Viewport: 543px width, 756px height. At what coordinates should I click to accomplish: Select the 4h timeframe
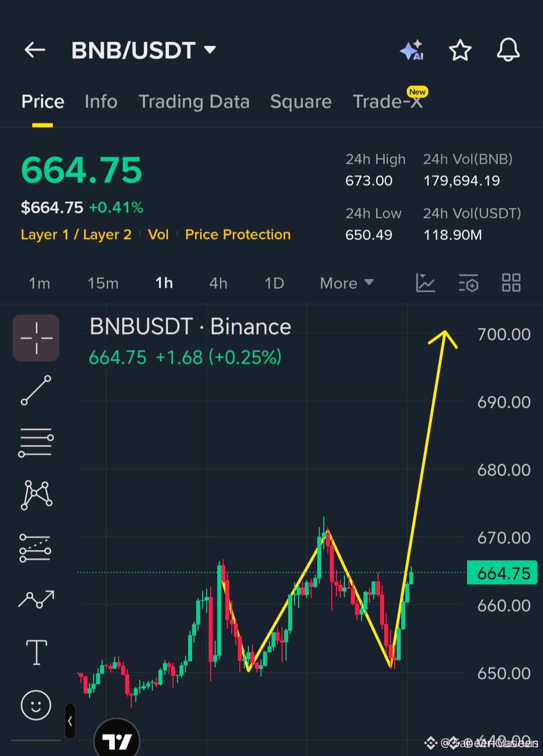click(218, 283)
